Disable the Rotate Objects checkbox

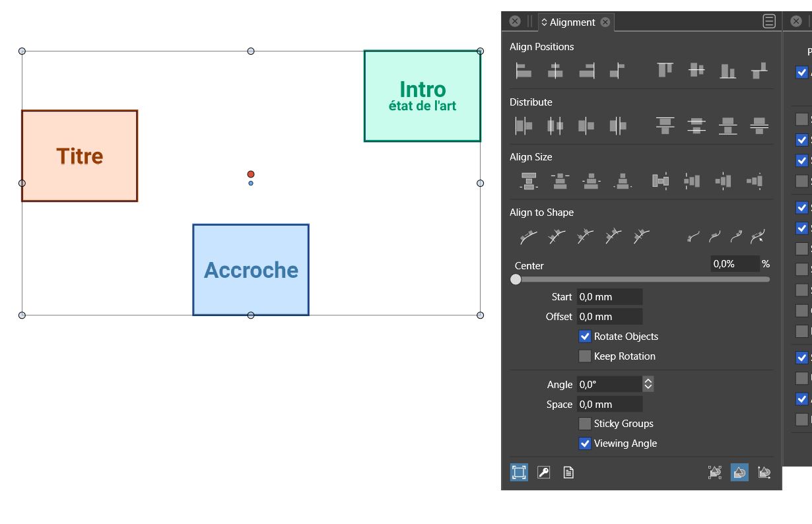(x=585, y=337)
